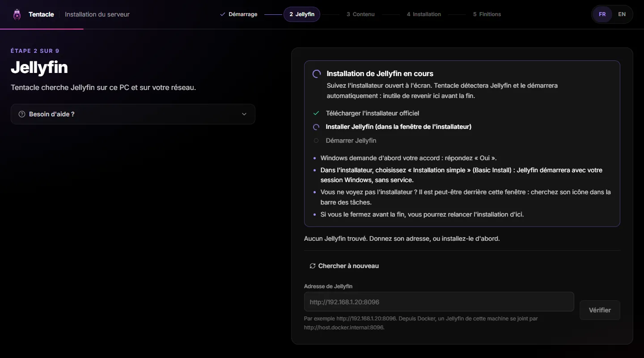Click the refresh icon beside Chercher à nouveau
Image resolution: width=644 pixels, height=358 pixels.
[313, 266]
